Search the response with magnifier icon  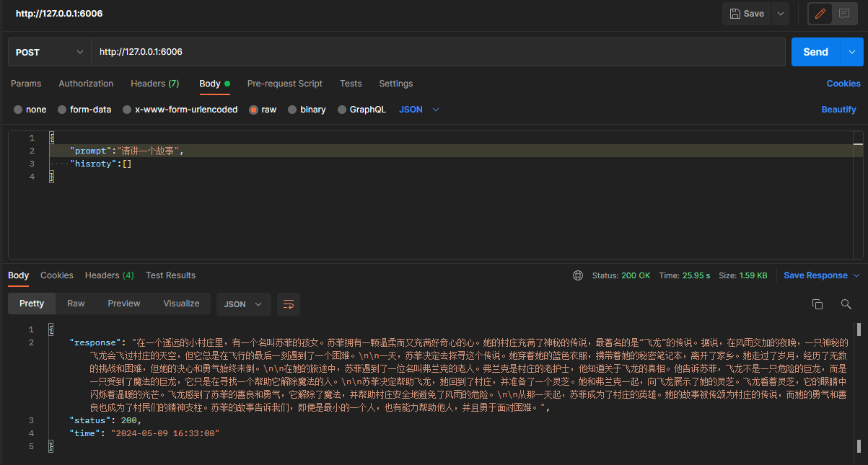(846, 304)
